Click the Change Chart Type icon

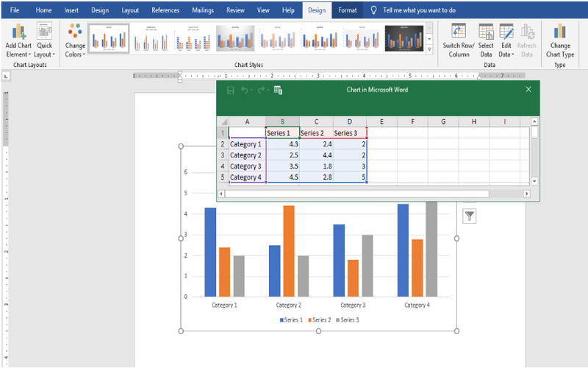click(559, 32)
